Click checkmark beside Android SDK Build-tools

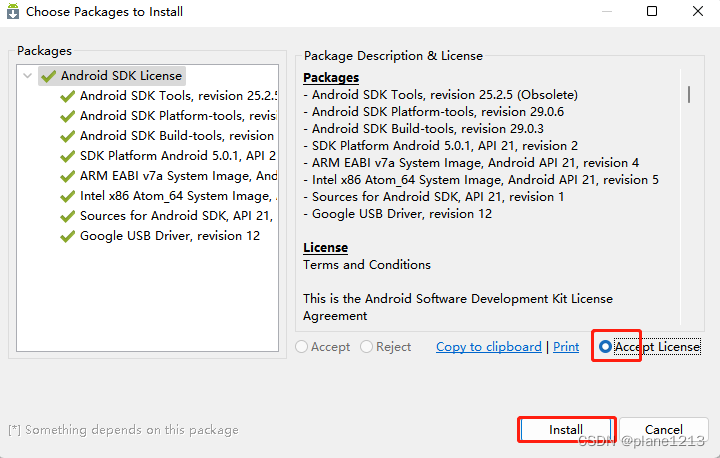pyautogui.click(x=68, y=136)
